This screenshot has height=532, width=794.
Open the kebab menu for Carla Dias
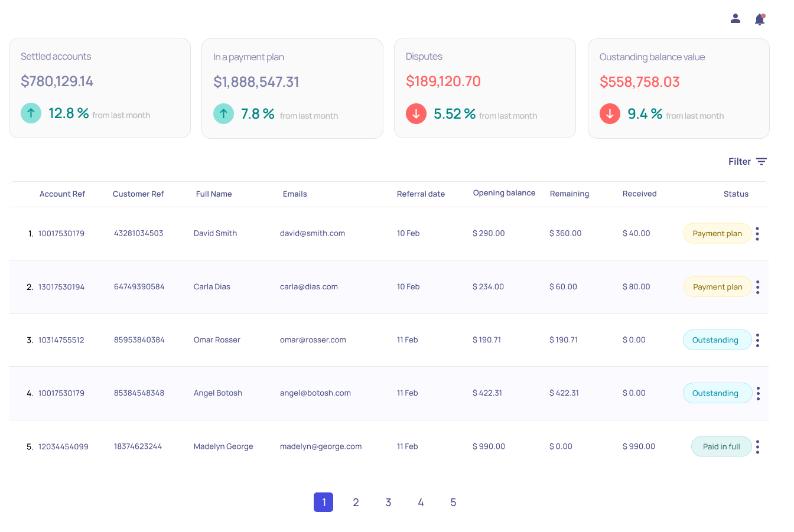click(757, 287)
